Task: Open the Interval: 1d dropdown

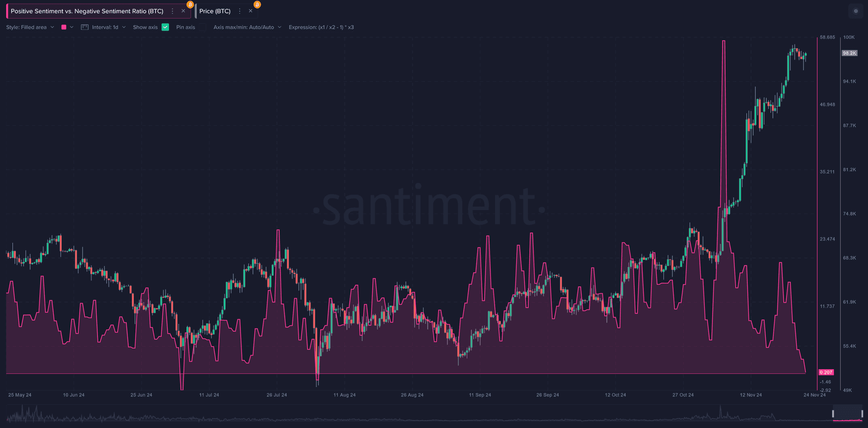Action: coord(108,27)
